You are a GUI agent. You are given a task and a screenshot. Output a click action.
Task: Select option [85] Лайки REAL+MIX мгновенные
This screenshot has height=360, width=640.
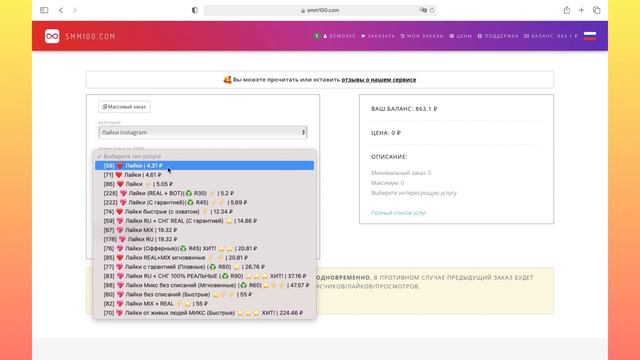(204, 258)
